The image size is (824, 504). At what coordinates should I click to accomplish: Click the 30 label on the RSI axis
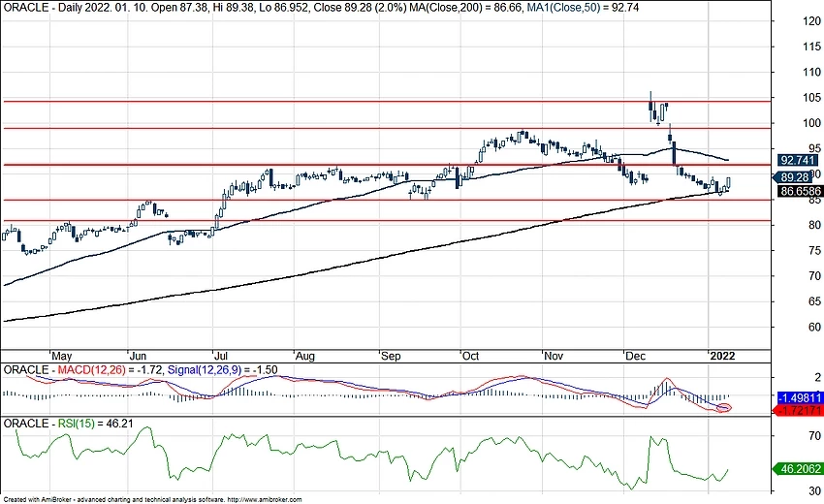(814, 490)
